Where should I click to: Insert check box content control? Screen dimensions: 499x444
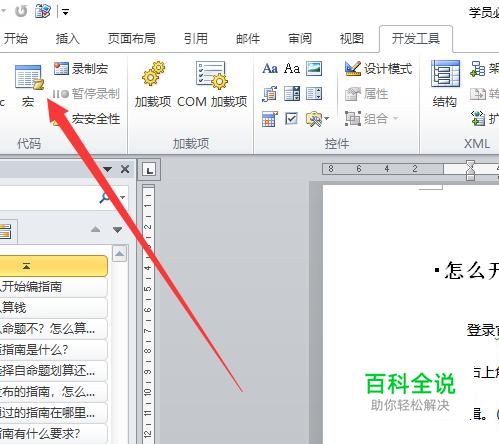point(291,119)
